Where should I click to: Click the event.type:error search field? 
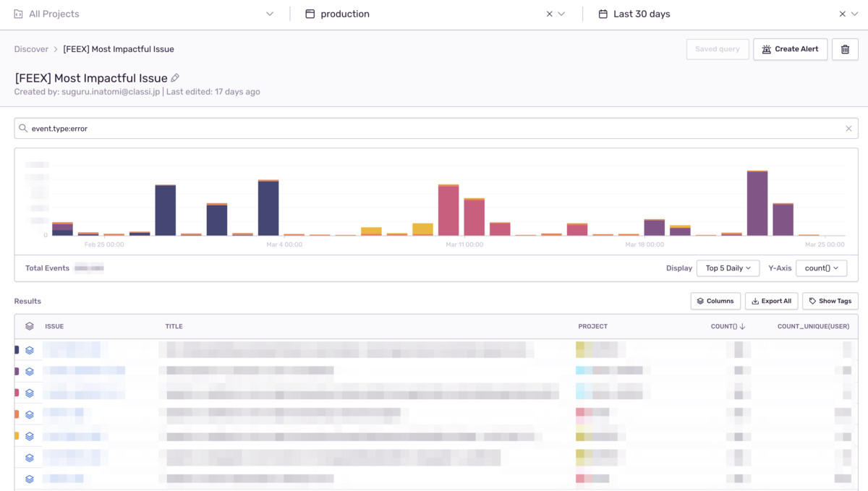coord(436,128)
